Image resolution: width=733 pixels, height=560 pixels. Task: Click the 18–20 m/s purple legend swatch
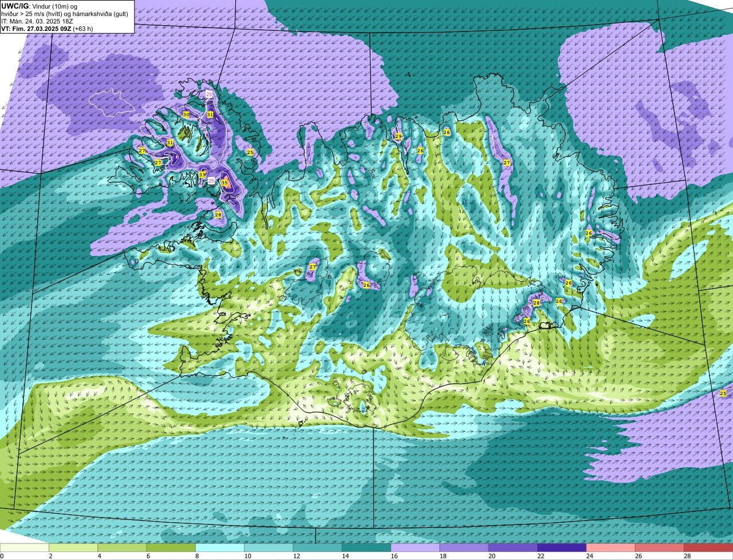pos(464,548)
